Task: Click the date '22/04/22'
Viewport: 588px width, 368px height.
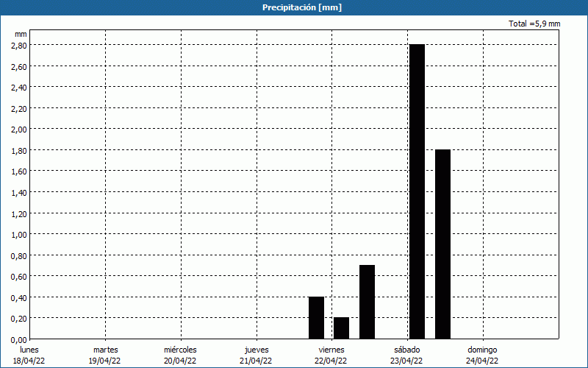Action: coord(331,361)
